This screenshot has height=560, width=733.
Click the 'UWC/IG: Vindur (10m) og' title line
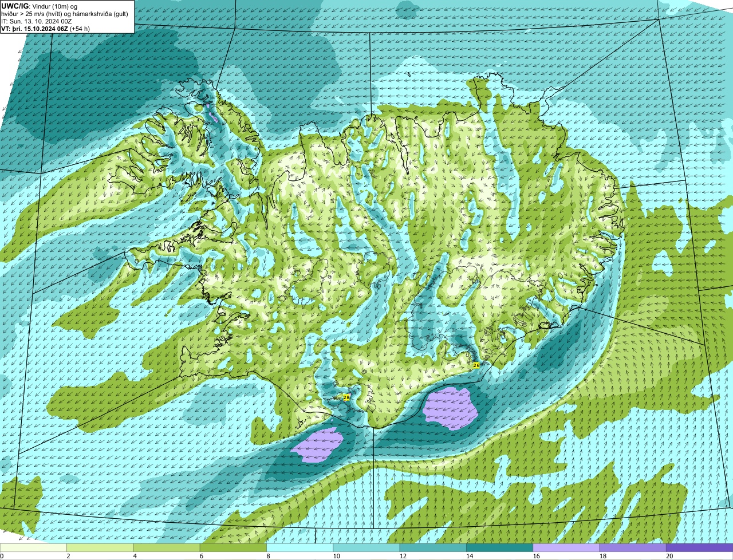[39, 6]
